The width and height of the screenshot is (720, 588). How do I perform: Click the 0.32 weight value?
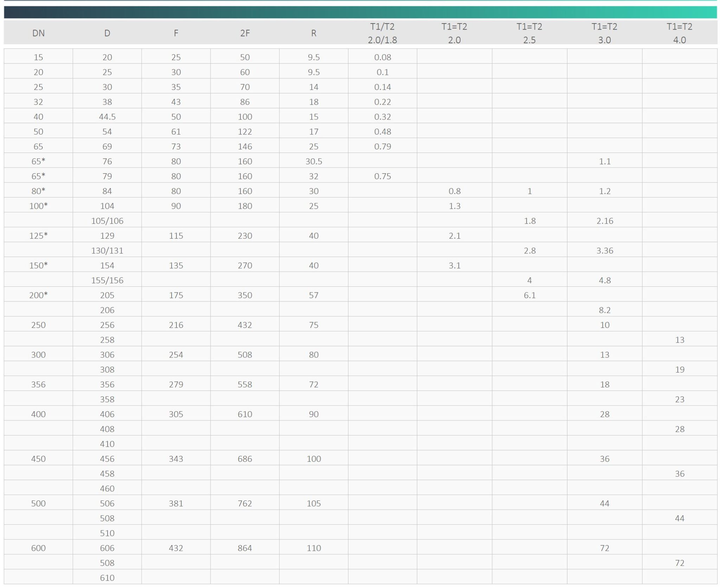coord(382,117)
